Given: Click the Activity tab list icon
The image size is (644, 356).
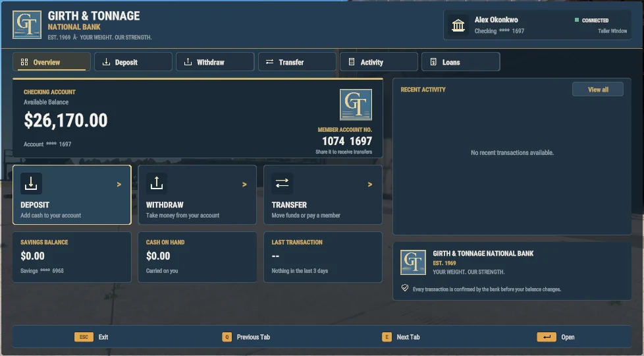Looking at the screenshot, I should tap(352, 62).
